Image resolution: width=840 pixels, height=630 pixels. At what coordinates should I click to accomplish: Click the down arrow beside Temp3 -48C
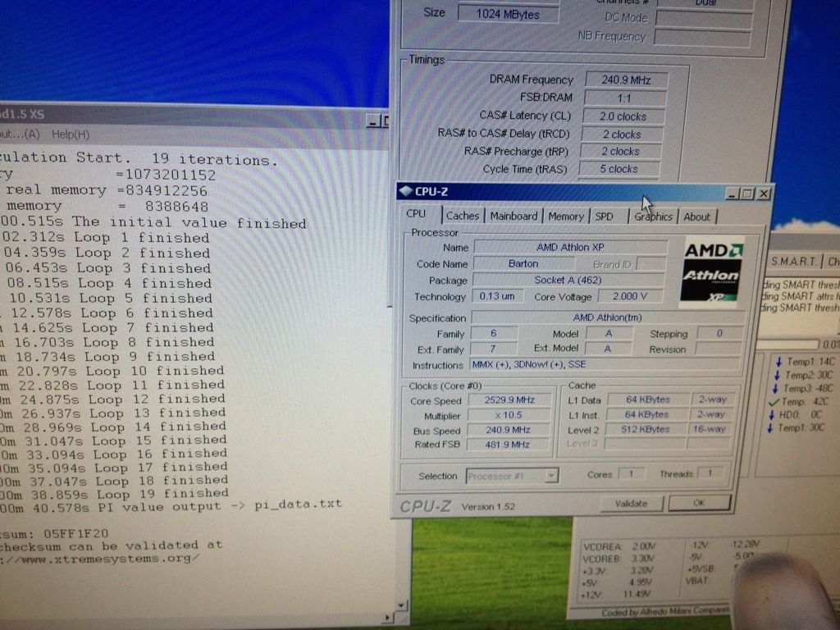775,388
